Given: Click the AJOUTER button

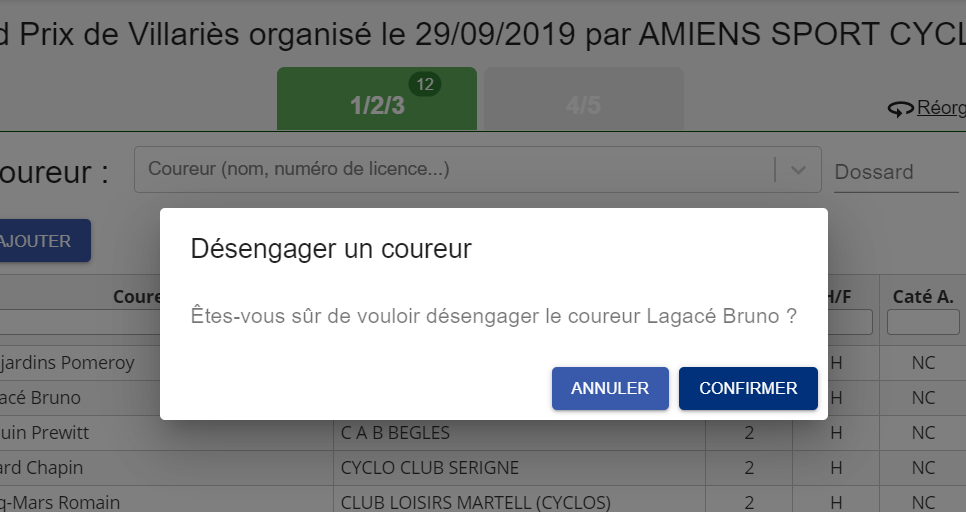Looking at the screenshot, I should (42, 240).
